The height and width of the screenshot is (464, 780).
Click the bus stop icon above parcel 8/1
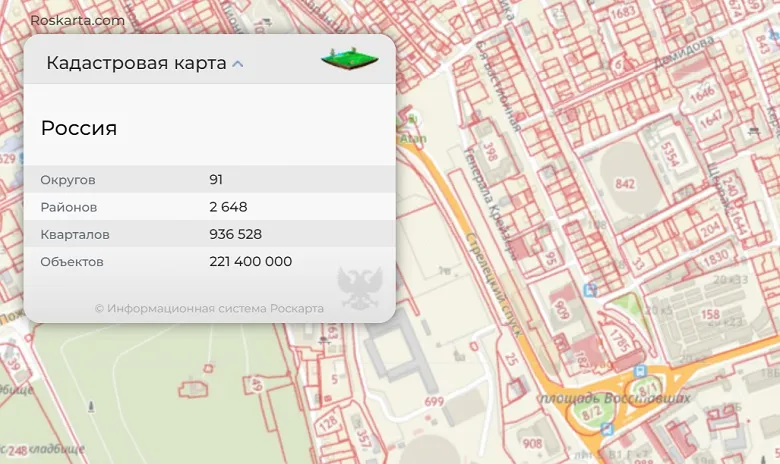click(x=639, y=370)
